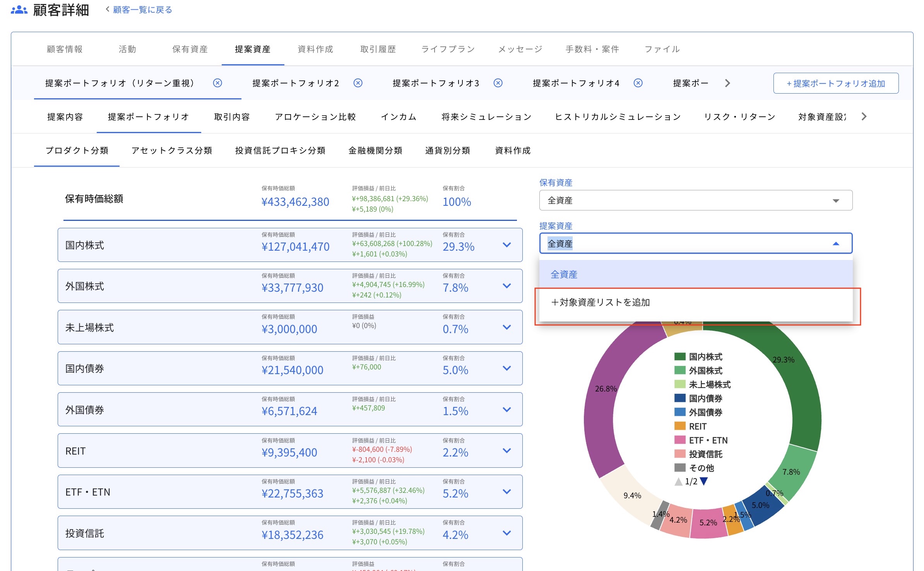Image resolution: width=924 pixels, height=571 pixels.
Task: Return via the 顧客一覧に戻る link
Action: [142, 9]
